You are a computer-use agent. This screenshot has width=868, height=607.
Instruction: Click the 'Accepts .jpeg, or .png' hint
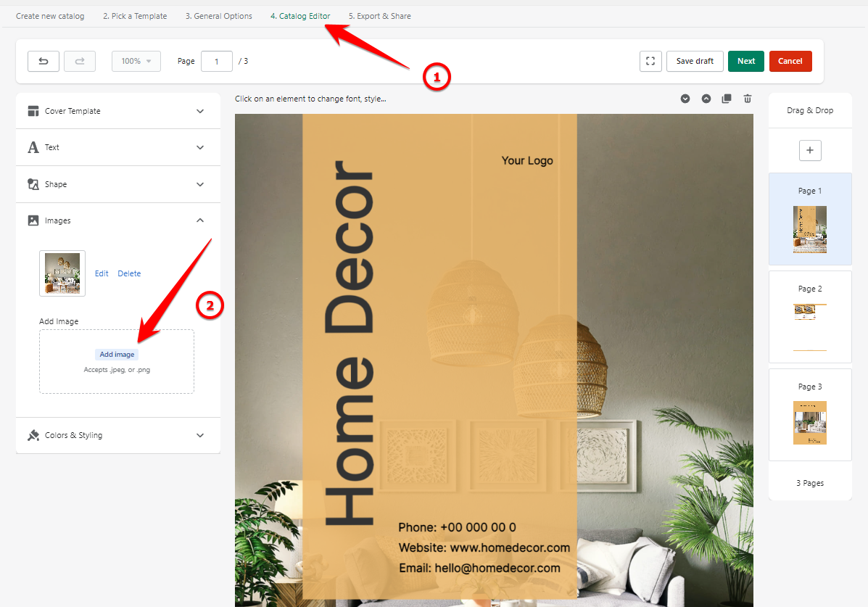(x=117, y=370)
